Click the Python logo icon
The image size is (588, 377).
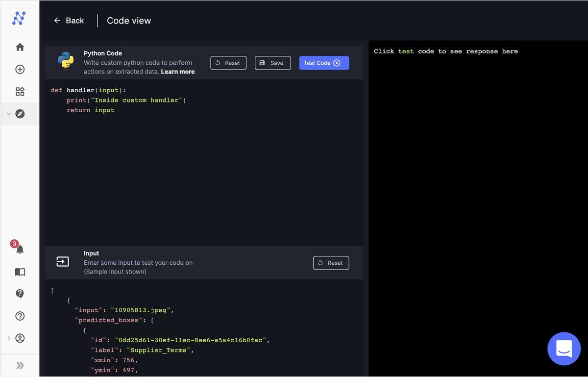point(66,61)
